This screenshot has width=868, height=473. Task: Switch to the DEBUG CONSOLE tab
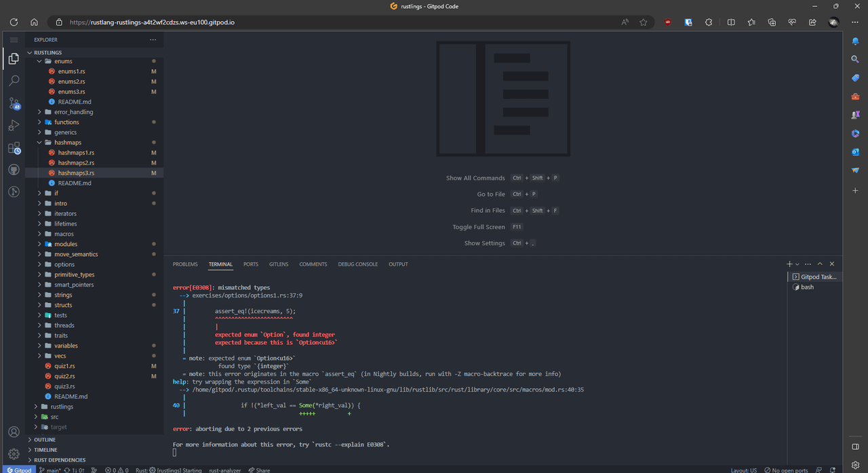[357, 264]
